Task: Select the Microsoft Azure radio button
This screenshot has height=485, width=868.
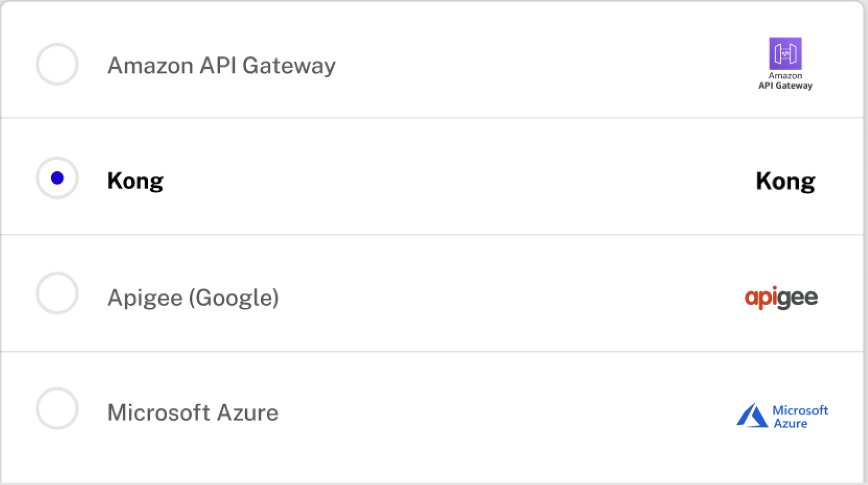Action: (x=56, y=409)
